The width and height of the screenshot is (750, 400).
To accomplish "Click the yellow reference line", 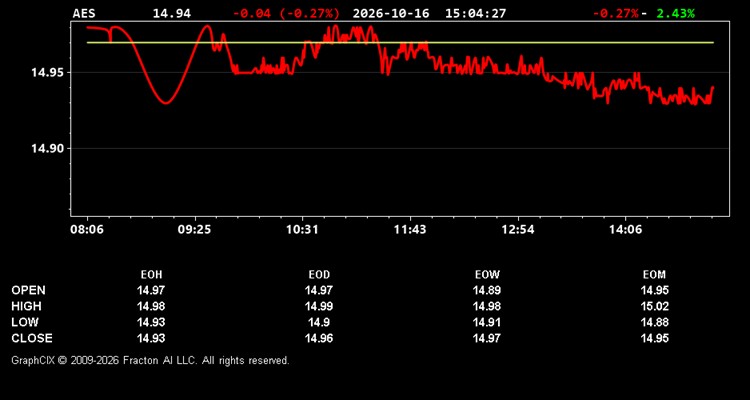I will [400, 43].
